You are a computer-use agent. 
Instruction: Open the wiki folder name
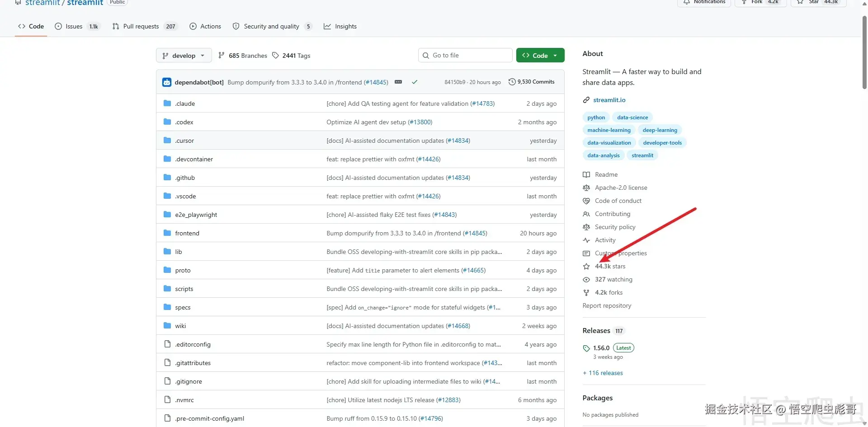(180, 326)
